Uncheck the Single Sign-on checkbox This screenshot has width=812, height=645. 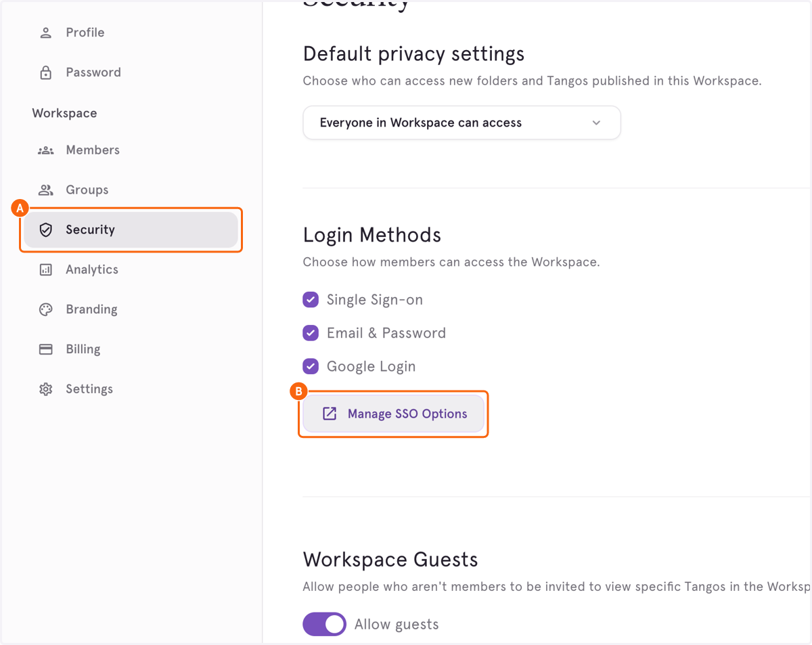tap(311, 300)
